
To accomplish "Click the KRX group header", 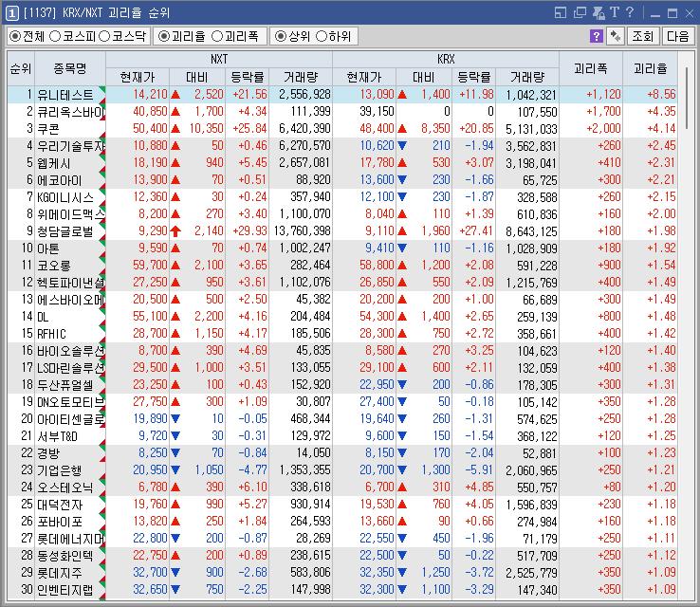I will (446, 60).
